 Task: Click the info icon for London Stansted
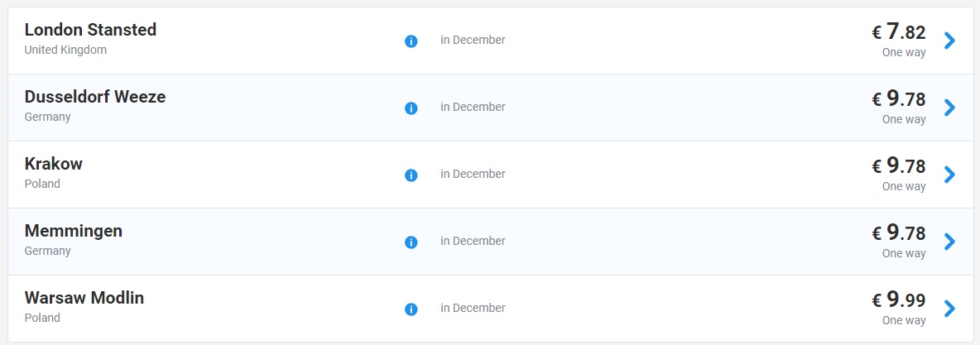411,41
